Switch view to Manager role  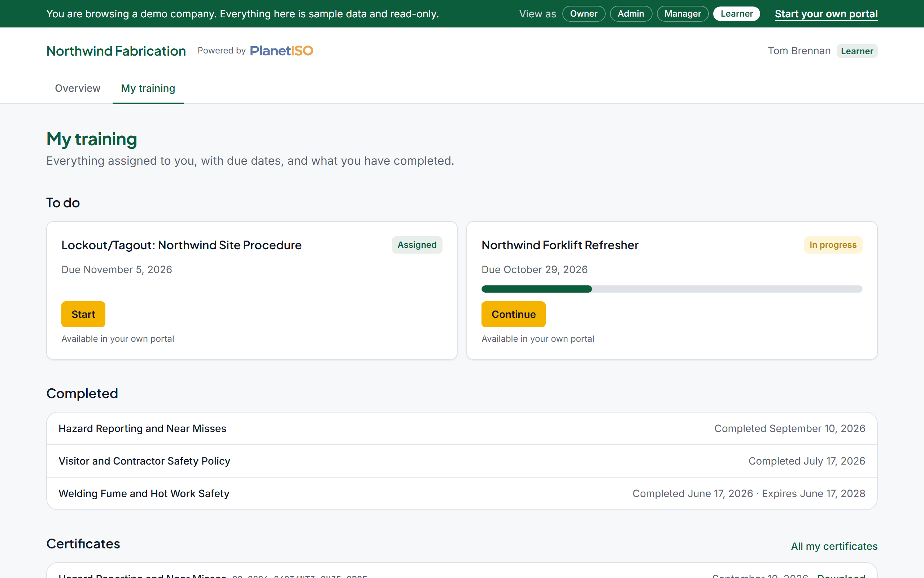(683, 14)
